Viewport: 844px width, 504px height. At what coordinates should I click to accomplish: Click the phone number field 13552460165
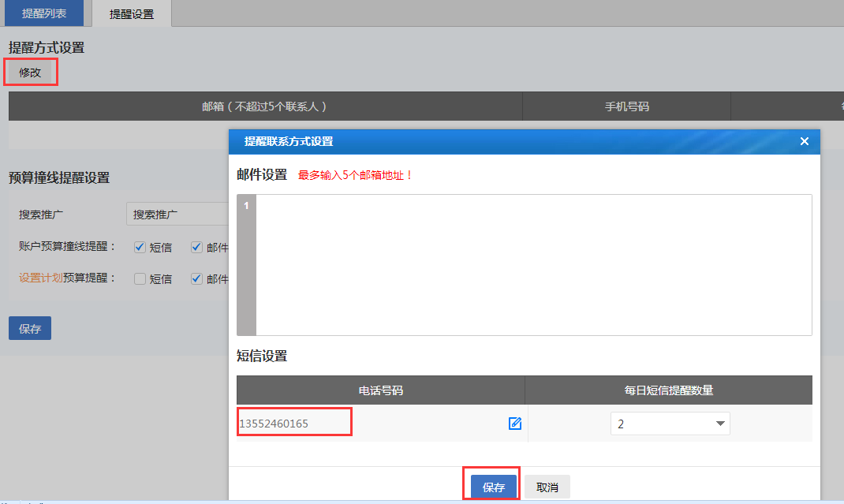pyautogui.click(x=294, y=424)
